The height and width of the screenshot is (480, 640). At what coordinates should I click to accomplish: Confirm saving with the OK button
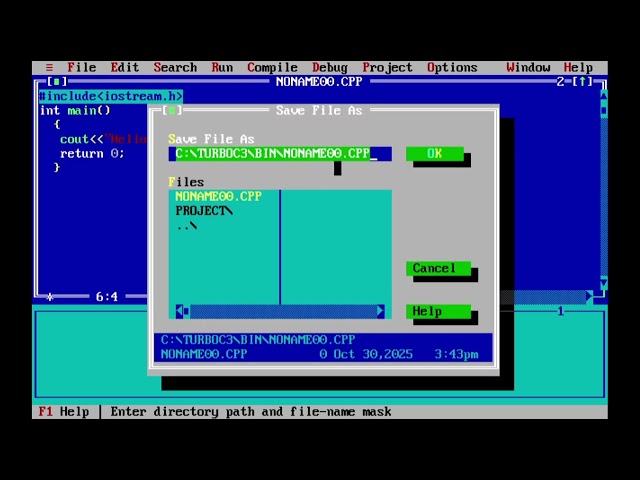[x=435, y=154]
